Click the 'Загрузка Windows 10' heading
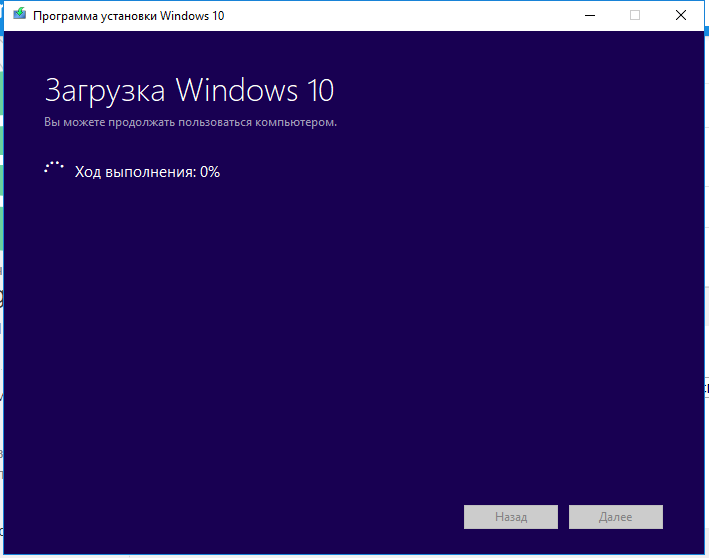709x558 pixels. (x=189, y=91)
